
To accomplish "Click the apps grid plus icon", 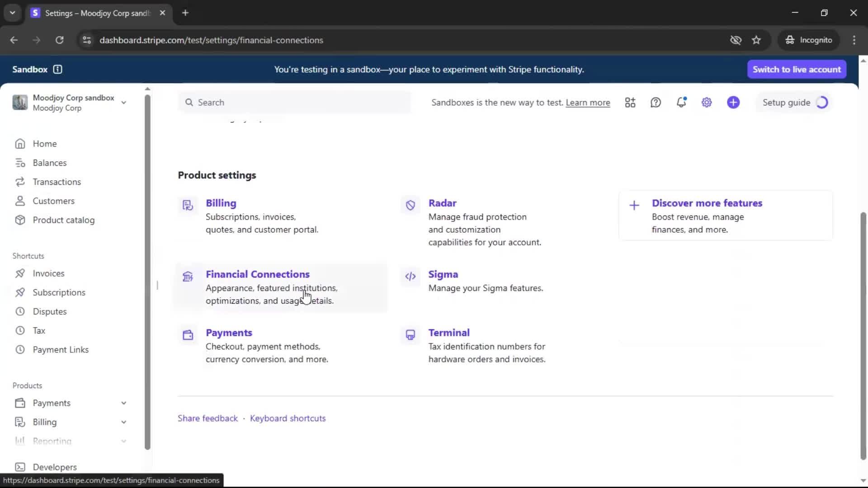I will (630, 103).
